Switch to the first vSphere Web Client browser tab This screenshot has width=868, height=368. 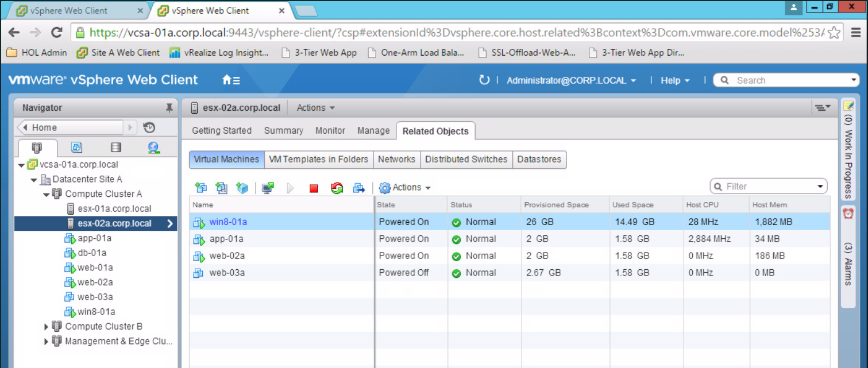[x=79, y=10]
